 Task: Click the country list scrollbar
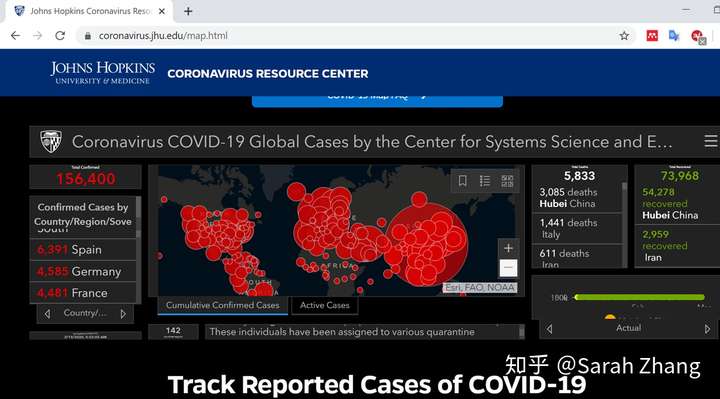[x=138, y=249]
